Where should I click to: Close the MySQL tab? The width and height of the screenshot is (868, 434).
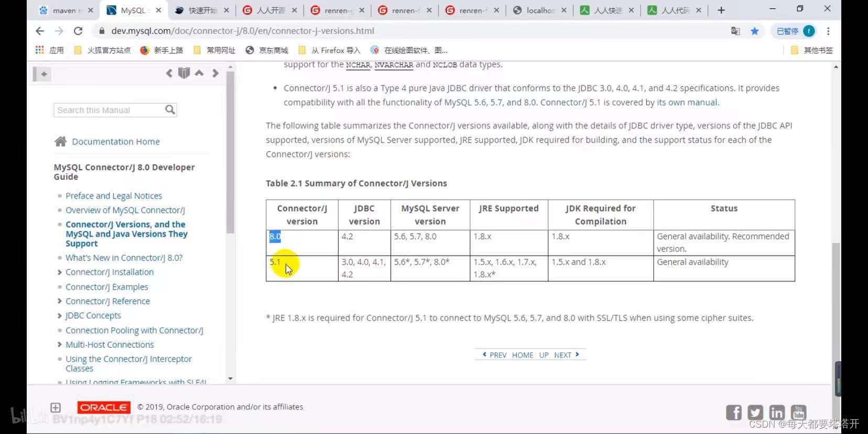coord(159,10)
